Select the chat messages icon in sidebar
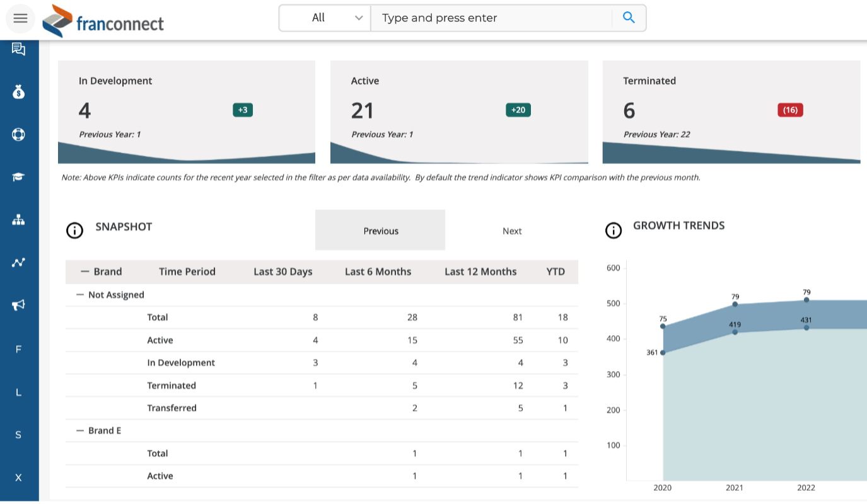The width and height of the screenshot is (867, 504). tap(18, 49)
